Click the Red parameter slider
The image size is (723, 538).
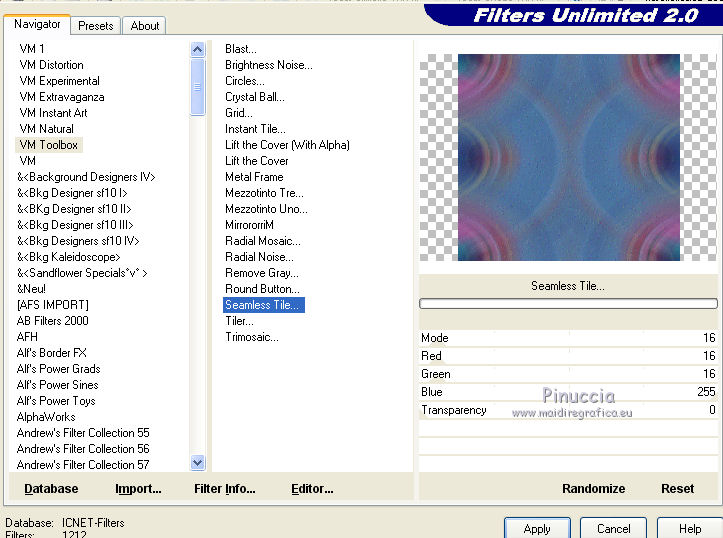pos(569,356)
